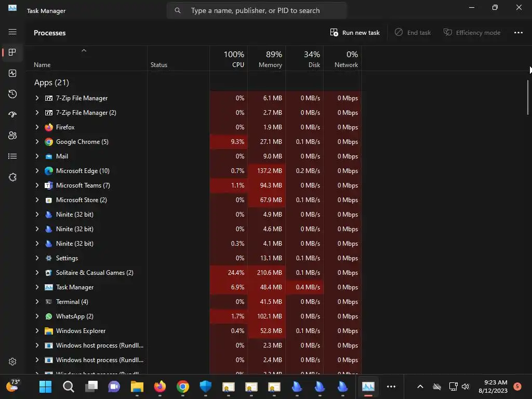Open the Details page icon
The image size is (532, 399).
(x=12, y=156)
